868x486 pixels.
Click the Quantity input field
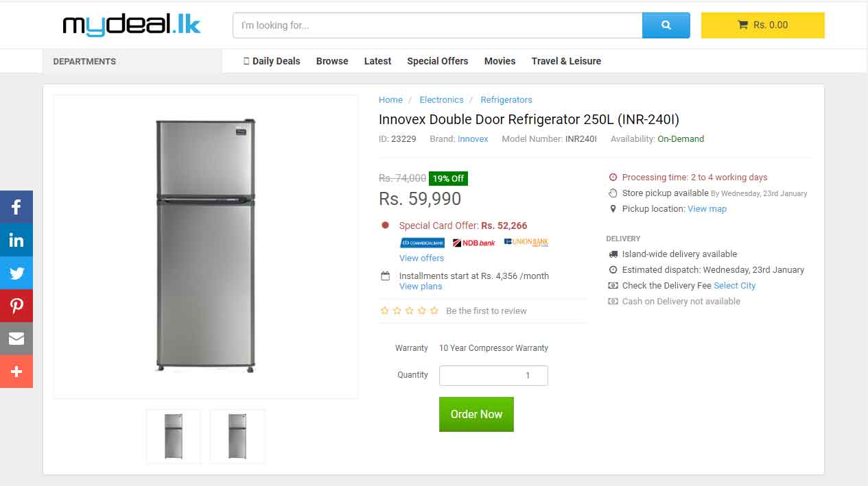point(493,376)
